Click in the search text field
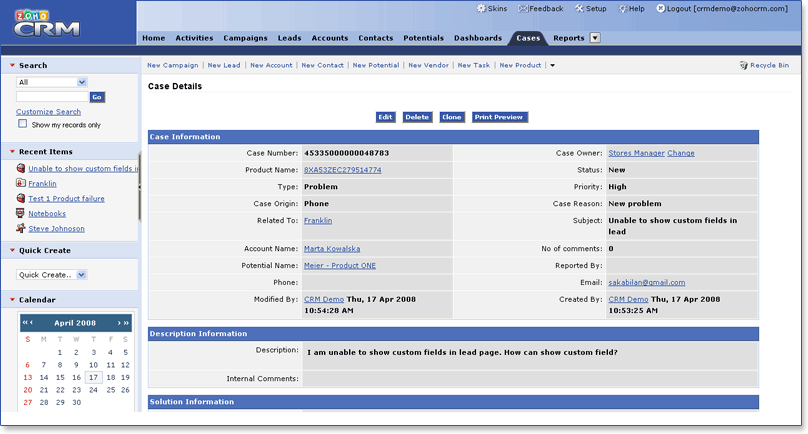Screen dimensions: 808x434 (53, 96)
